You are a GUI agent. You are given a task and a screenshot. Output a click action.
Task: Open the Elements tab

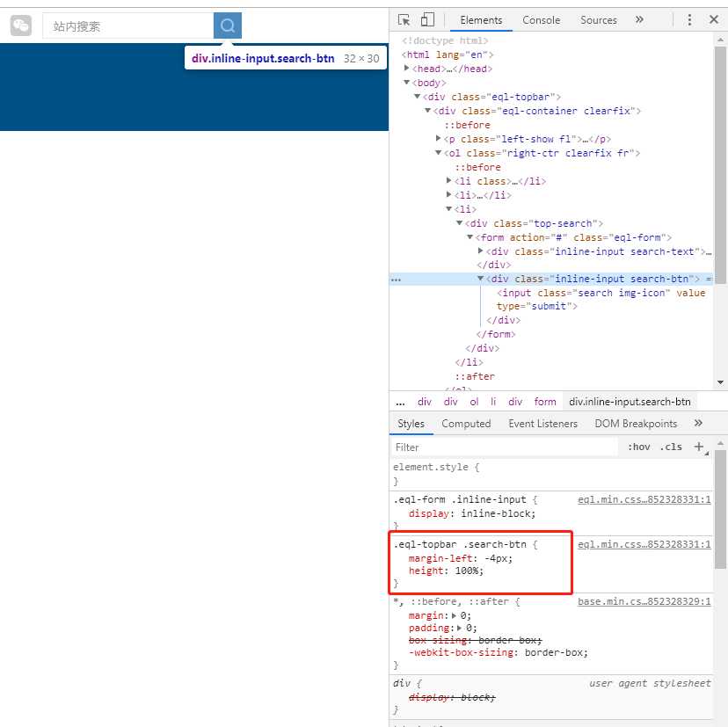[x=481, y=20]
